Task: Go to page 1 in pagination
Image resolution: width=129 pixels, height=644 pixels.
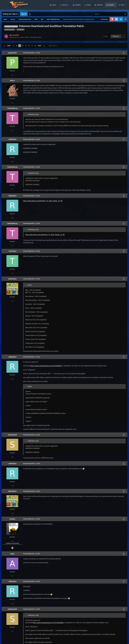Action: coord(13,46)
